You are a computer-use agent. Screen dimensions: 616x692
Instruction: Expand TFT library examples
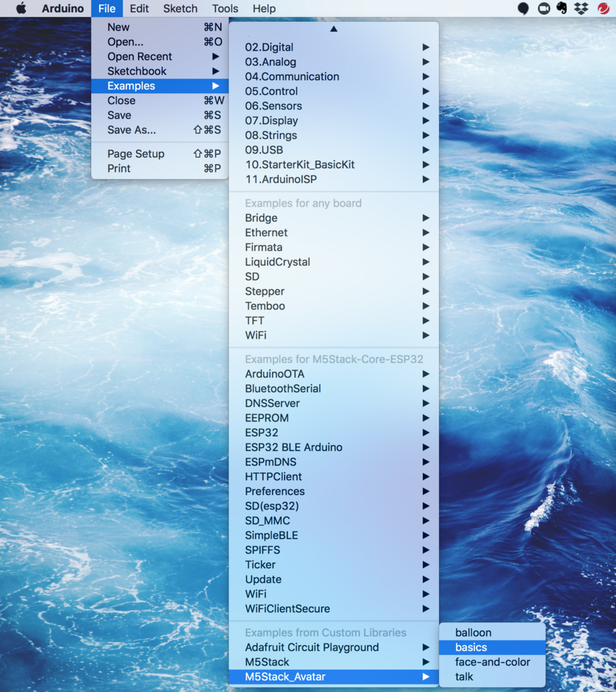pos(334,320)
